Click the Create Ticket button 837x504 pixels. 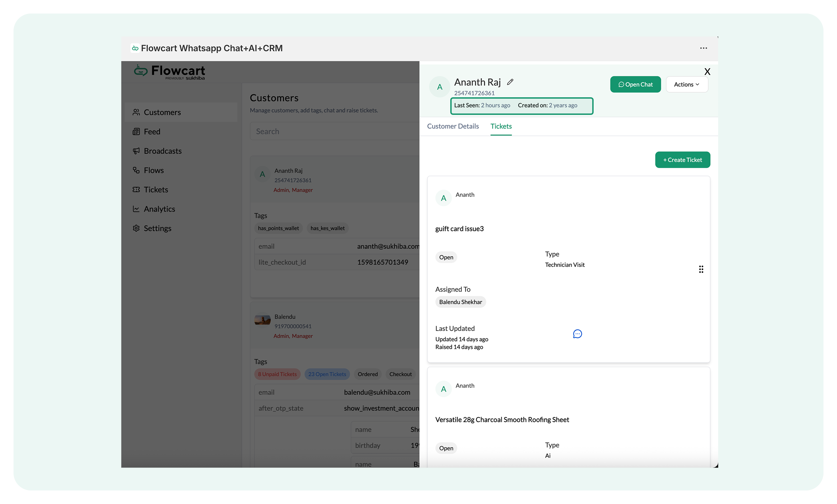pyautogui.click(x=682, y=160)
